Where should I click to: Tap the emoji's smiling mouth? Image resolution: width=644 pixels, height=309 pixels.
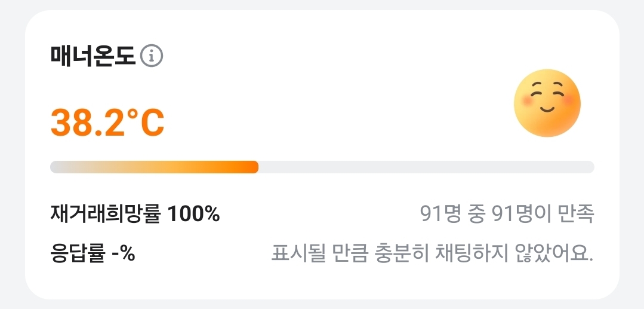pos(547,109)
